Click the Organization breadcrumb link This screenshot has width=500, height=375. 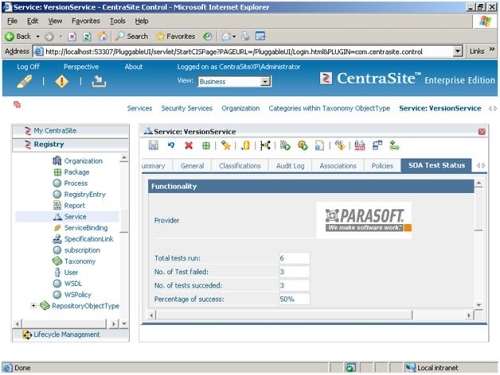(x=240, y=108)
